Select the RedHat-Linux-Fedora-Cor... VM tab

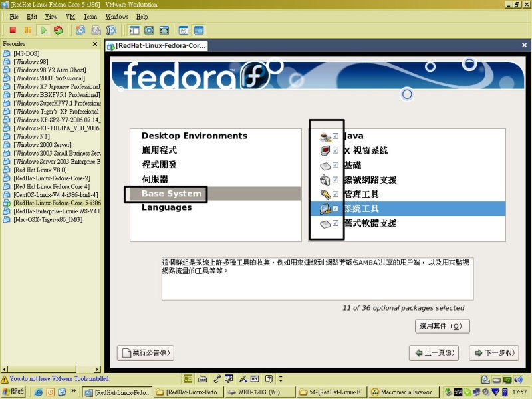click(x=156, y=45)
